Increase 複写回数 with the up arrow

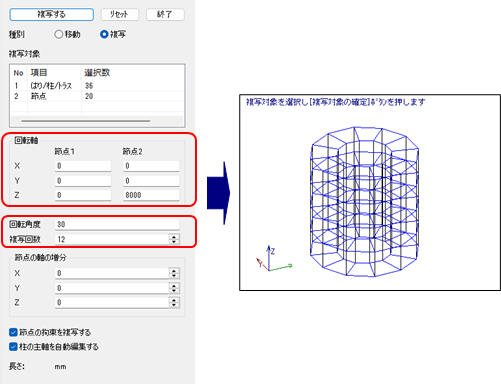tap(174, 237)
